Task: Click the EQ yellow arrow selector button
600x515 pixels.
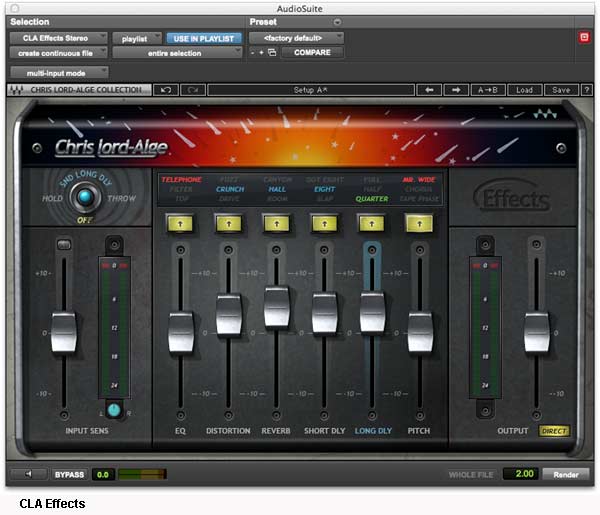Action: (180, 223)
